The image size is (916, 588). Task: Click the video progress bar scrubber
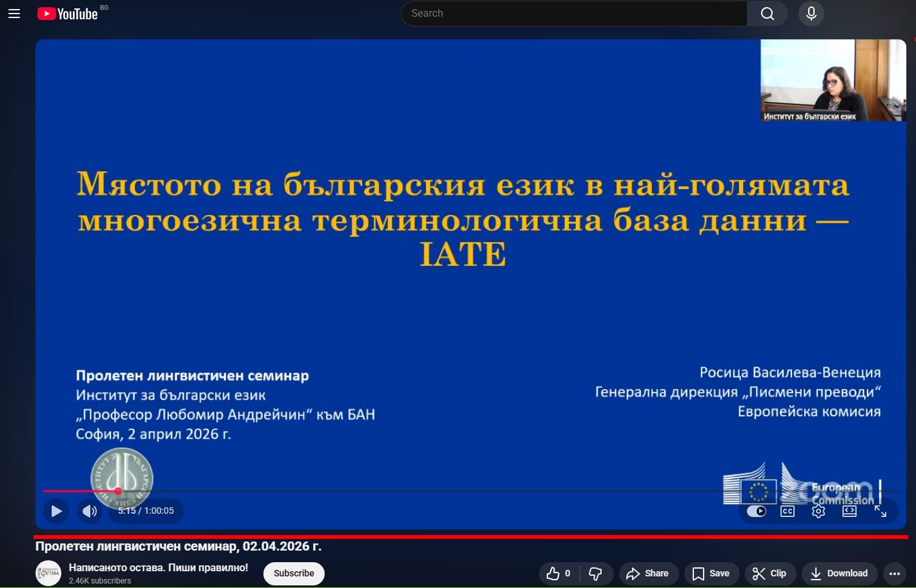pyautogui.click(x=118, y=491)
